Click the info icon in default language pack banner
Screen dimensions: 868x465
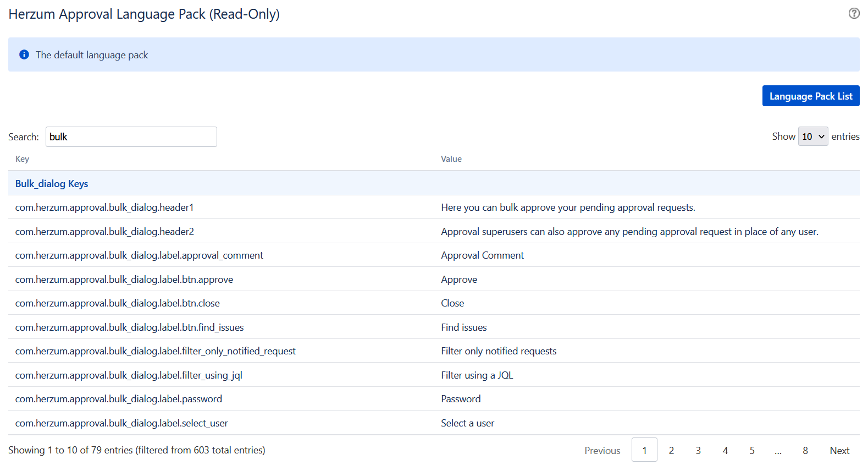[x=24, y=54]
